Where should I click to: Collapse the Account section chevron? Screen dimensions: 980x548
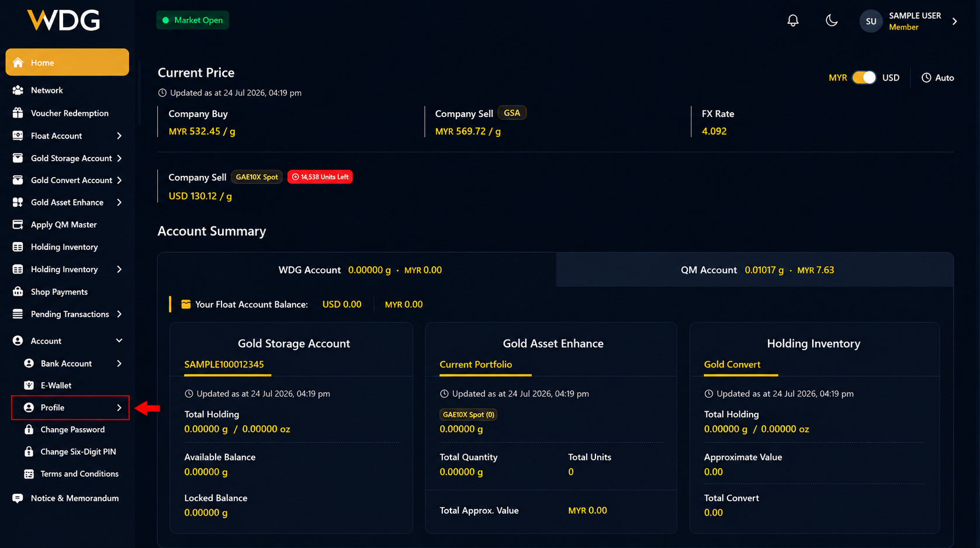pyautogui.click(x=119, y=341)
